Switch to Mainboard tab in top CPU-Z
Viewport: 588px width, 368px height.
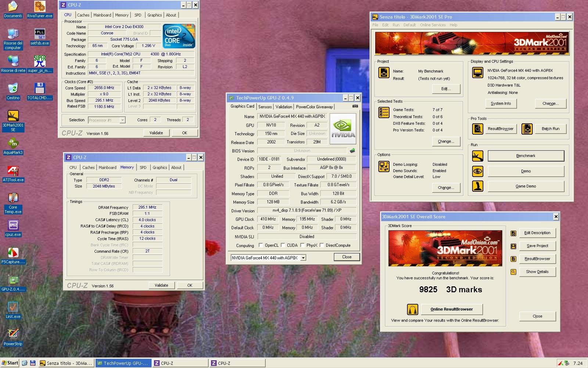click(x=102, y=15)
